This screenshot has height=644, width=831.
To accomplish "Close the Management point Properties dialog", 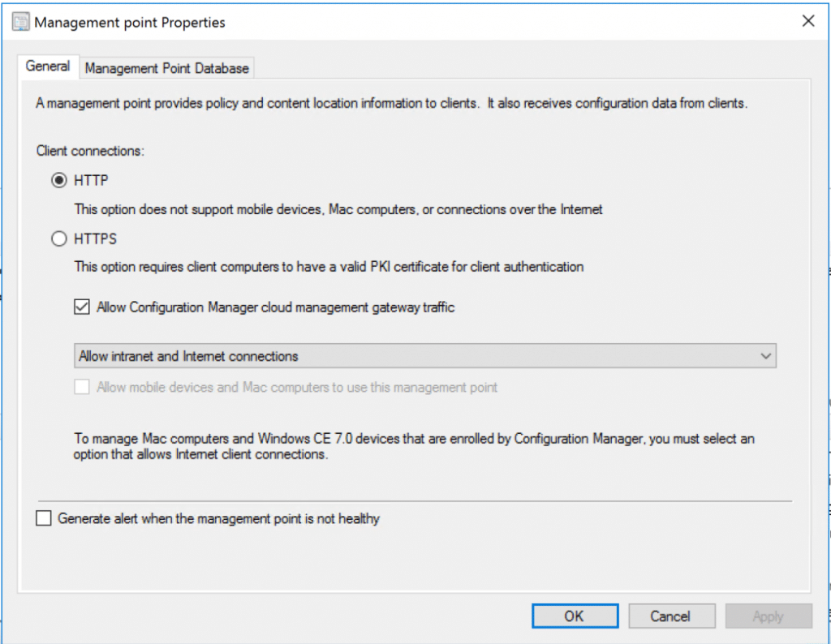I will 808,22.
